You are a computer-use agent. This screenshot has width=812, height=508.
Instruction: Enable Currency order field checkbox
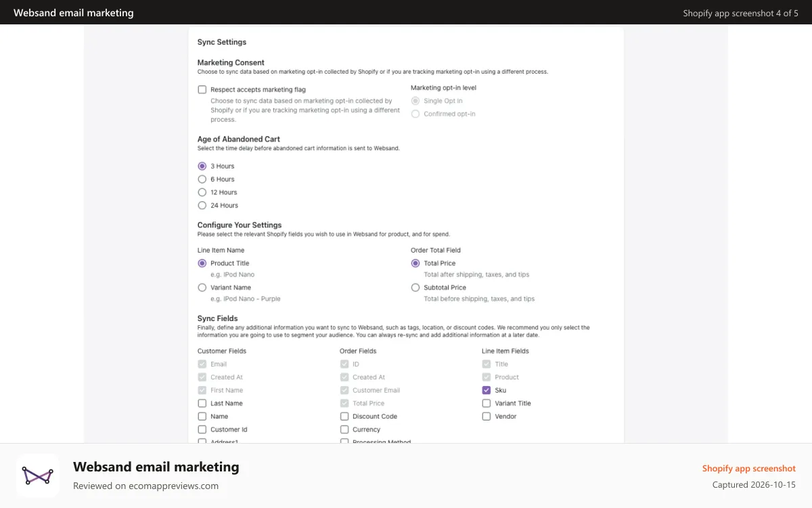[344, 429]
